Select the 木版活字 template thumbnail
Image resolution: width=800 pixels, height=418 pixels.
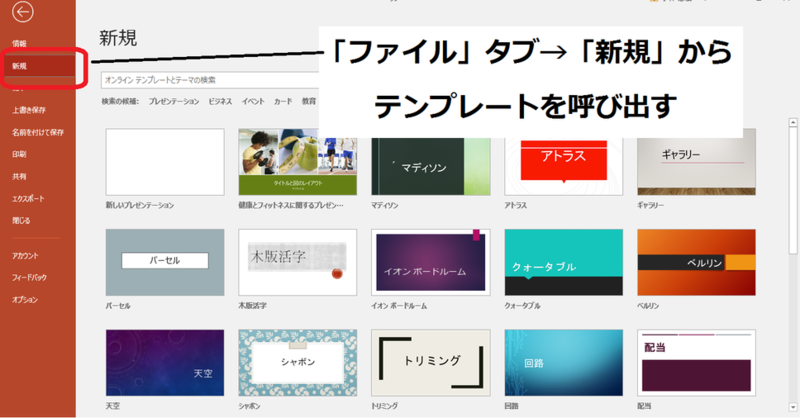(x=297, y=262)
